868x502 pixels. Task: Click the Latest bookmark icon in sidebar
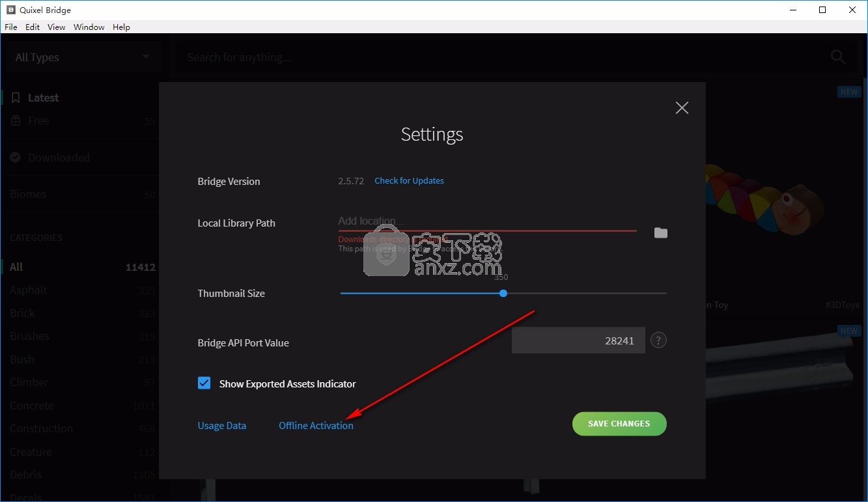(x=16, y=98)
